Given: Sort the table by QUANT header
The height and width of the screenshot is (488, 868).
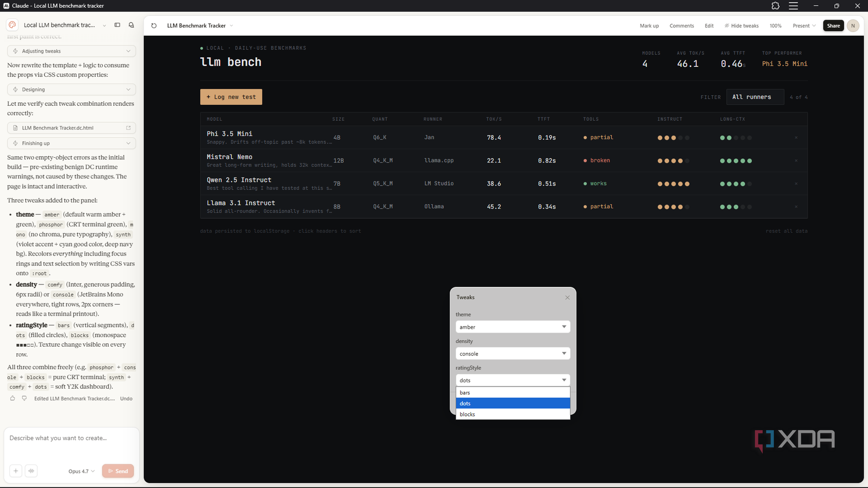Looking at the screenshot, I should coord(380,119).
